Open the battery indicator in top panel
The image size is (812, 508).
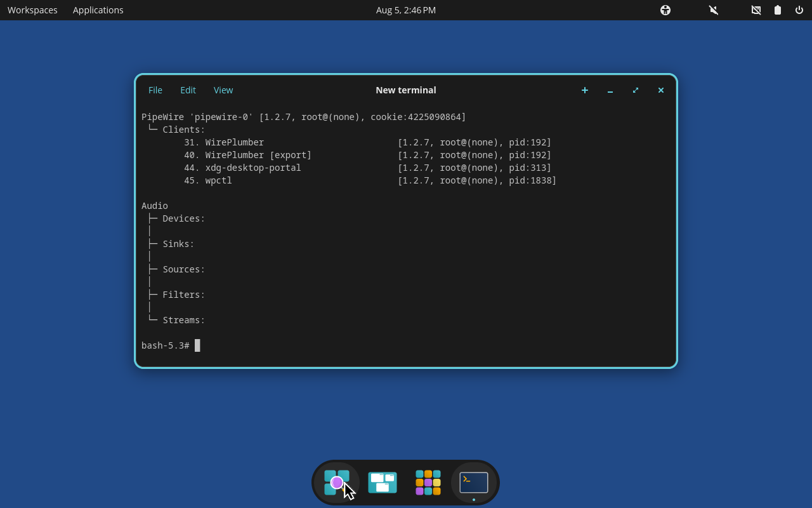[x=778, y=10]
